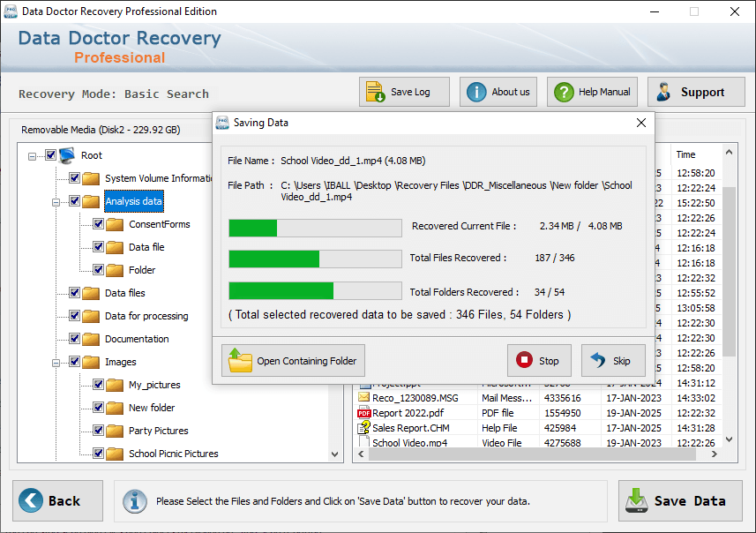Click the Party Pictures folder icon

point(115,431)
